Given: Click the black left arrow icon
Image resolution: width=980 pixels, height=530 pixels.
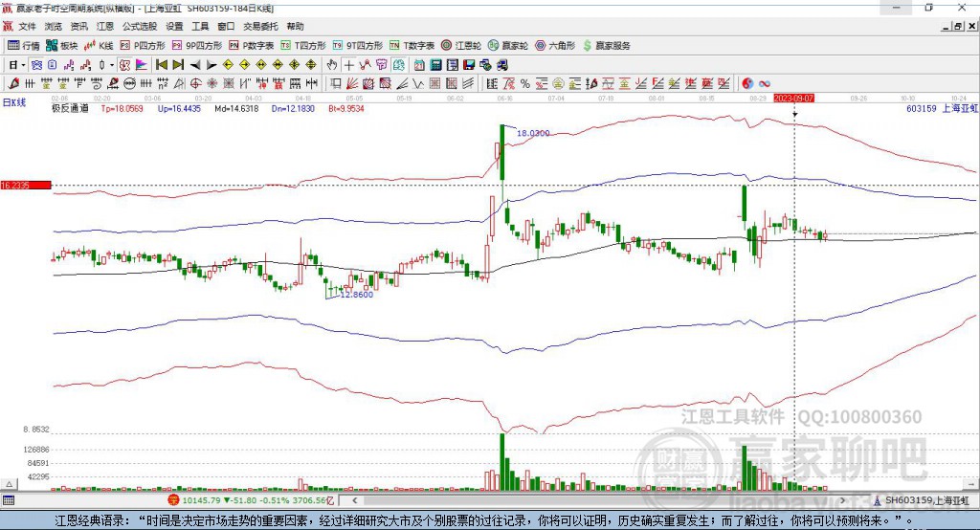Looking at the screenshot, I should tap(195, 65).
